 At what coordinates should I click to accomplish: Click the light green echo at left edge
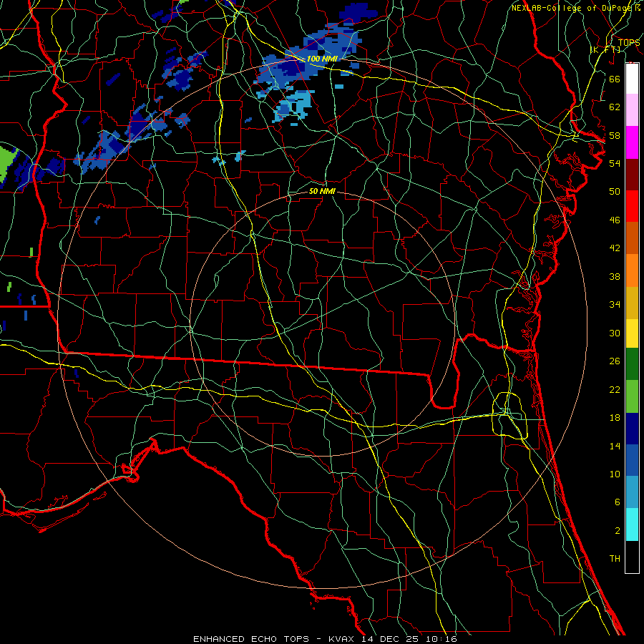[8, 165]
